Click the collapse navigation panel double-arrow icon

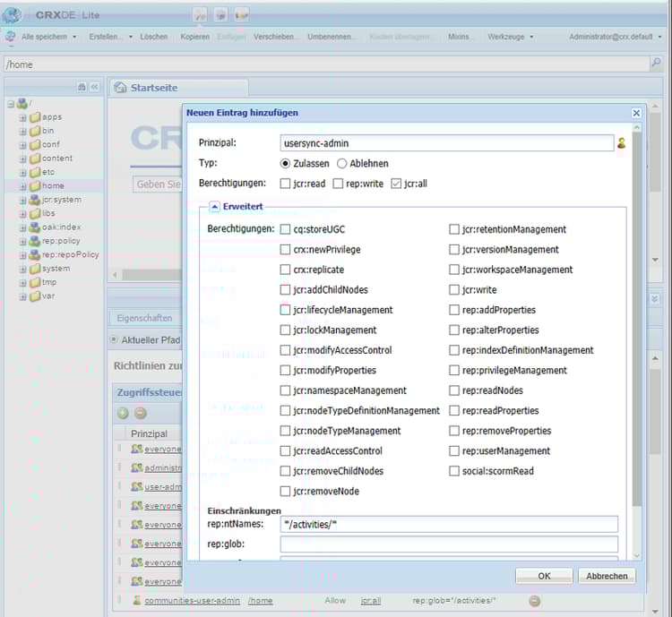click(x=94, y=87)
